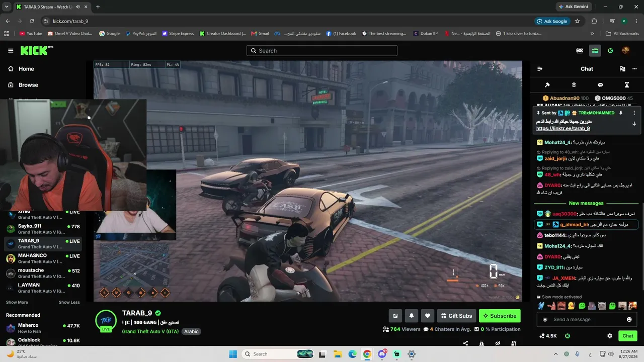Open the 4.5K channel points balance
This screenshot has width=644, height=362.
[547, 336]
